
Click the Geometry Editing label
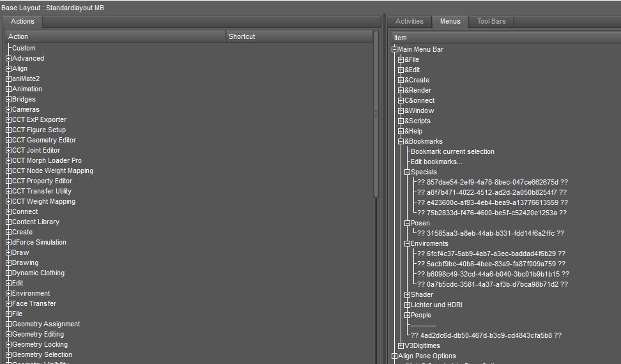click(x=38, y=335)
